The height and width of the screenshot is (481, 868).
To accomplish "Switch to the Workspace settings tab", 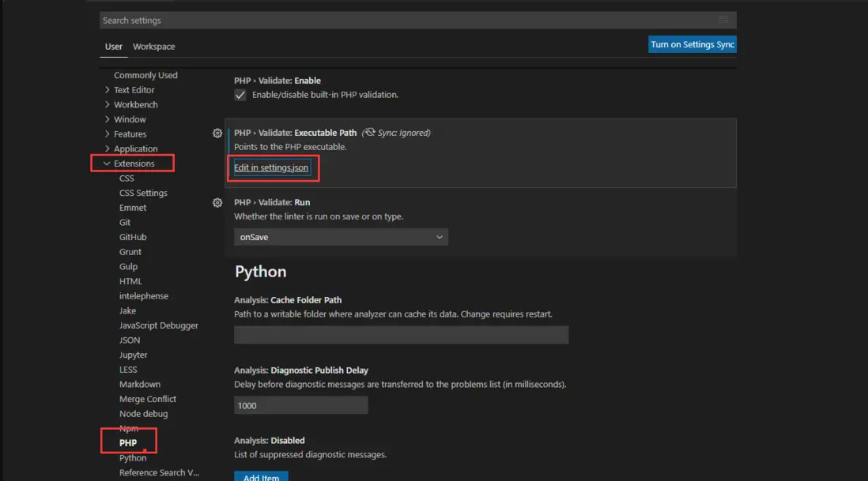I will 154,47.
